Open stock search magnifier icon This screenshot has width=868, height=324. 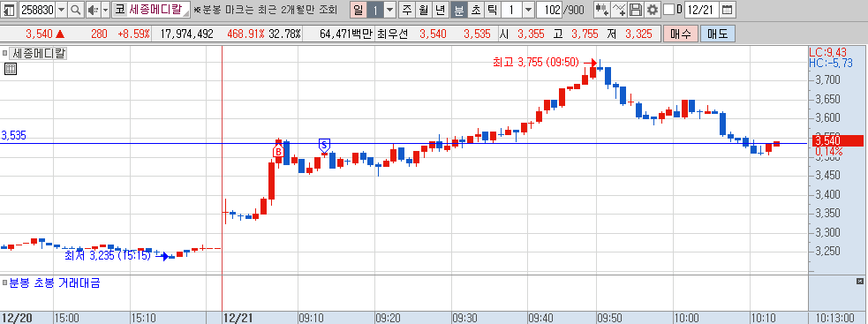[x=76, y=10]
